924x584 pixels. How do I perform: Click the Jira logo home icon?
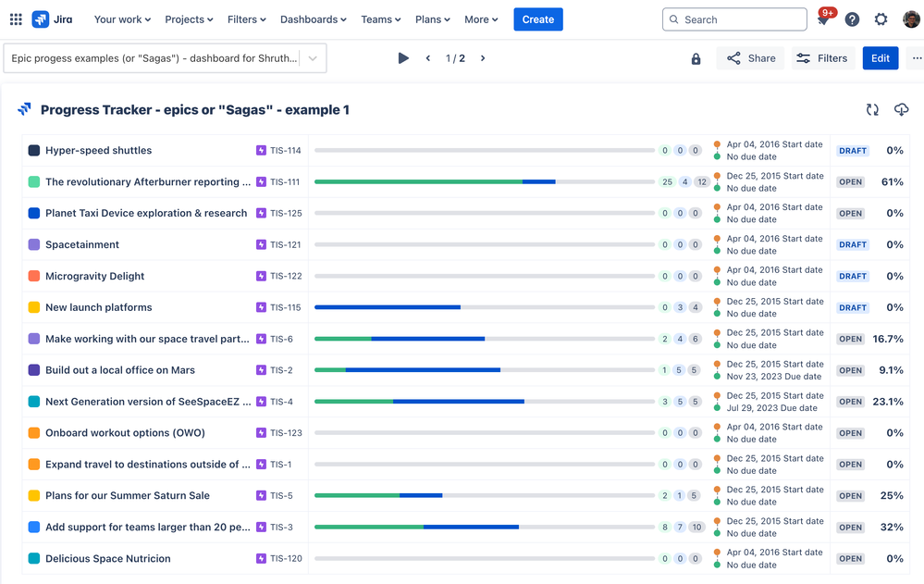click(41, 19)
